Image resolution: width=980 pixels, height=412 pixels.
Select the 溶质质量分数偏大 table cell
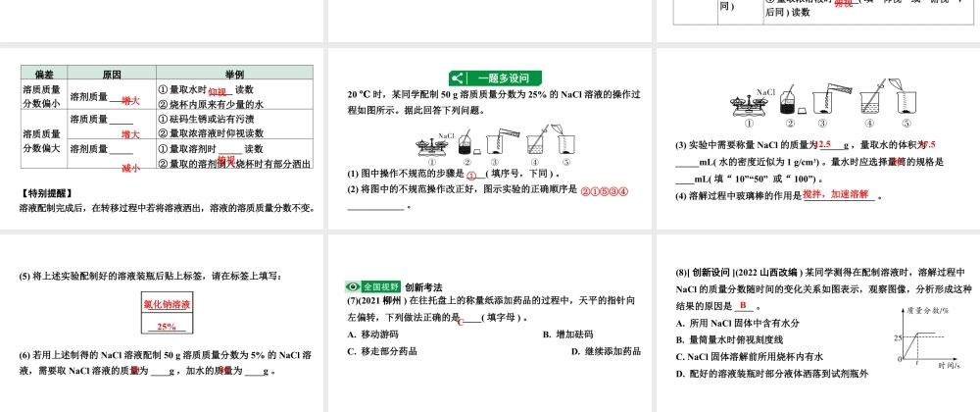[44, 139]
